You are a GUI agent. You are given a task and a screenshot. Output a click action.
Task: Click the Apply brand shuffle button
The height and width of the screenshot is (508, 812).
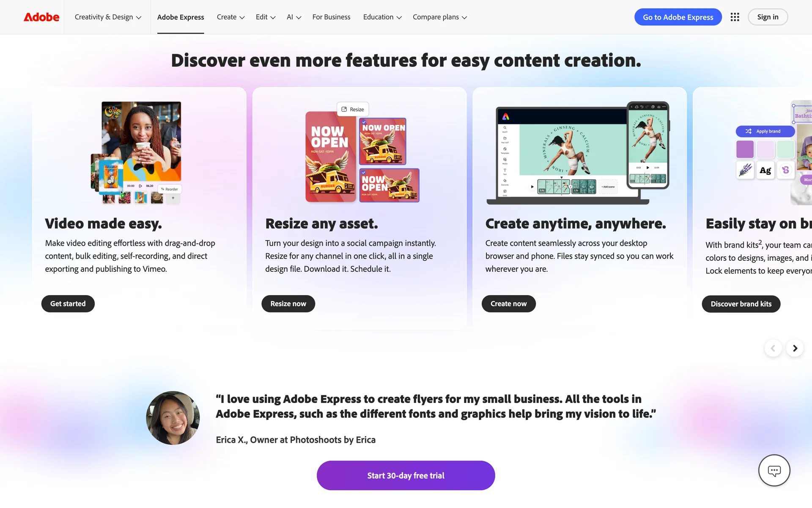pyautogui.click(x=765, y=131)
